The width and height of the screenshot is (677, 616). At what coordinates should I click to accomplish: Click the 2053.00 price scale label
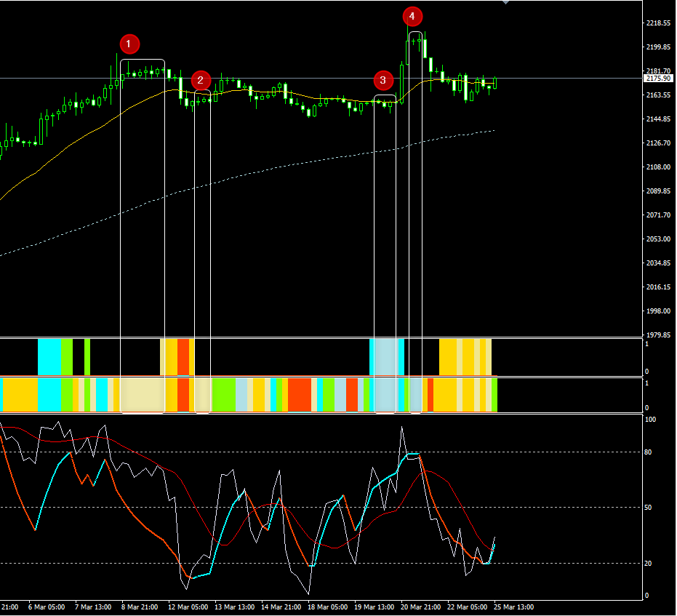658,239
